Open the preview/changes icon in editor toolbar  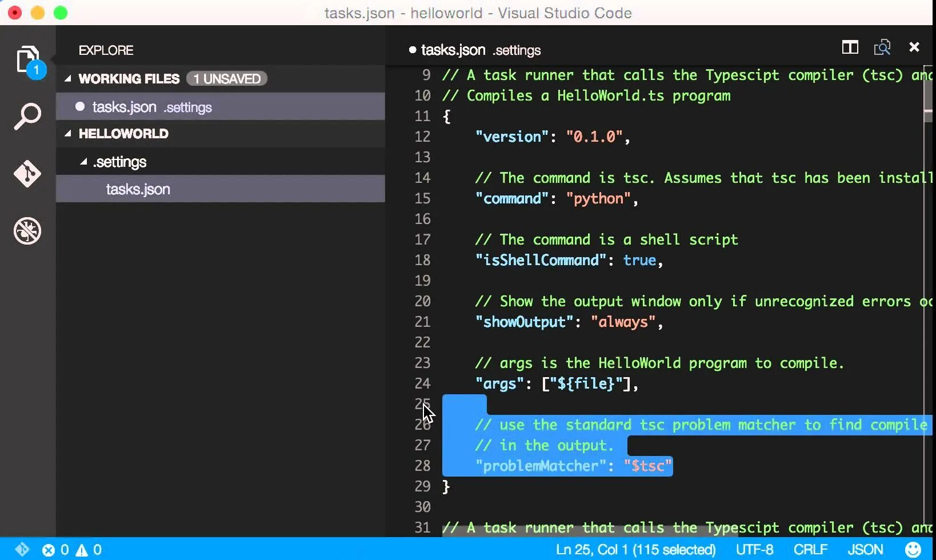point(882,47)
